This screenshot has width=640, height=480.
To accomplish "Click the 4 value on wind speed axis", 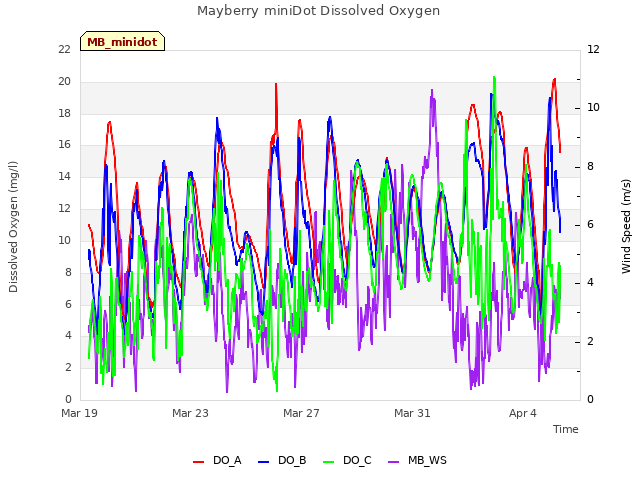I will pos(590,282).
